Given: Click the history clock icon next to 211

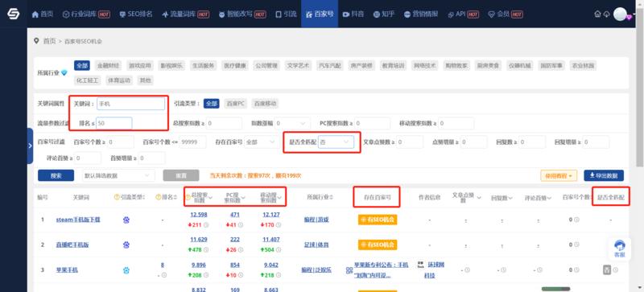Looking at the screenshot, I should [x=206, y=225].
